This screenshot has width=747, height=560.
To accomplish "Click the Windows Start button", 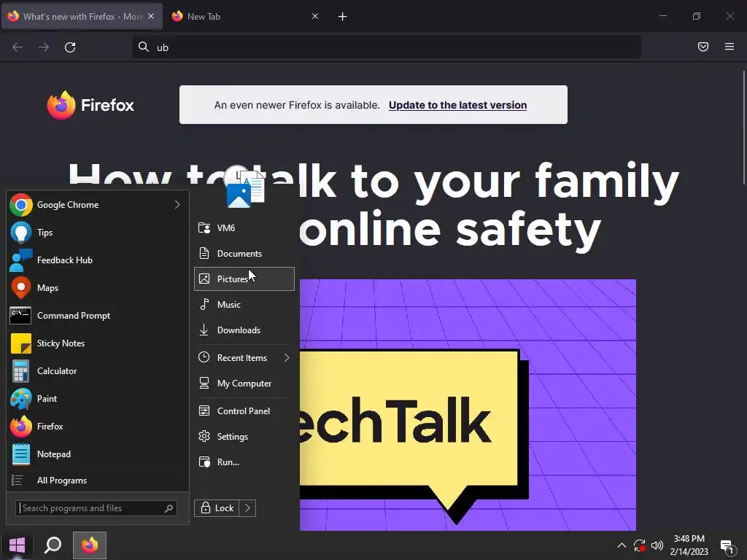I will coord(18,545).
